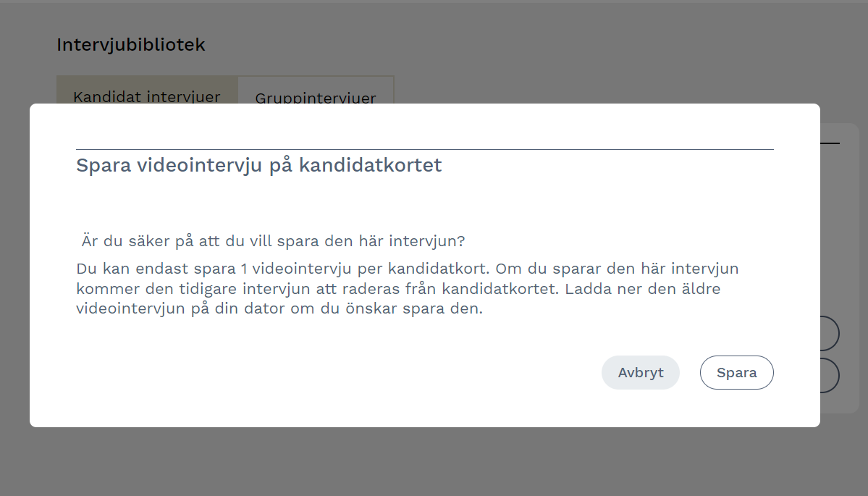Screen dimensions: 868x496
Task: Click the line starting videointervjun på din dator
Action: [279, 309]
